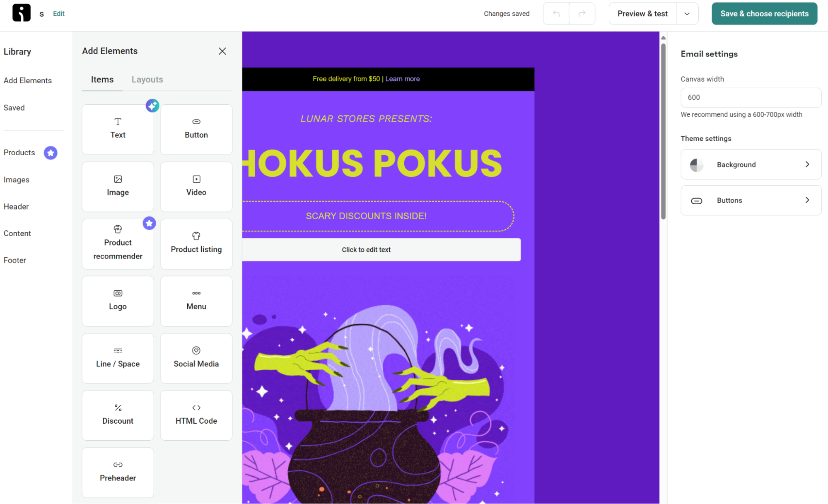Switch to the Layouts tab
Screen dimensions: 828x504
147,80
